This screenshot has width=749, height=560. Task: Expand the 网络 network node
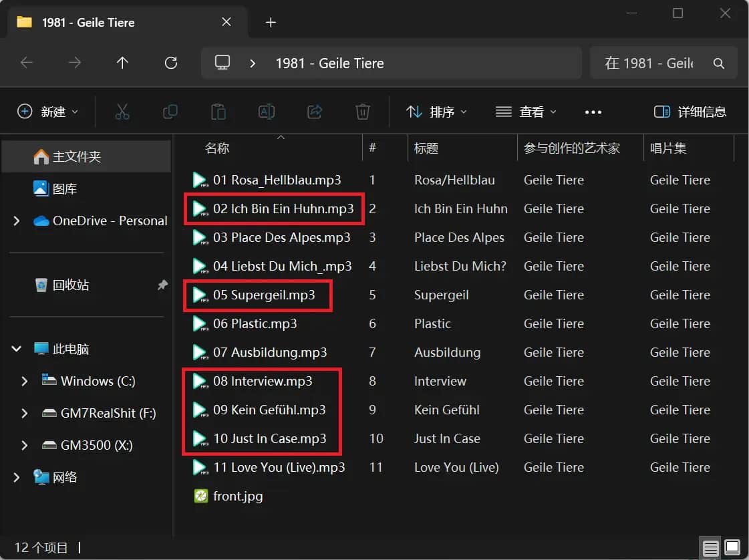pyautogui.click(x=17, y=477)
